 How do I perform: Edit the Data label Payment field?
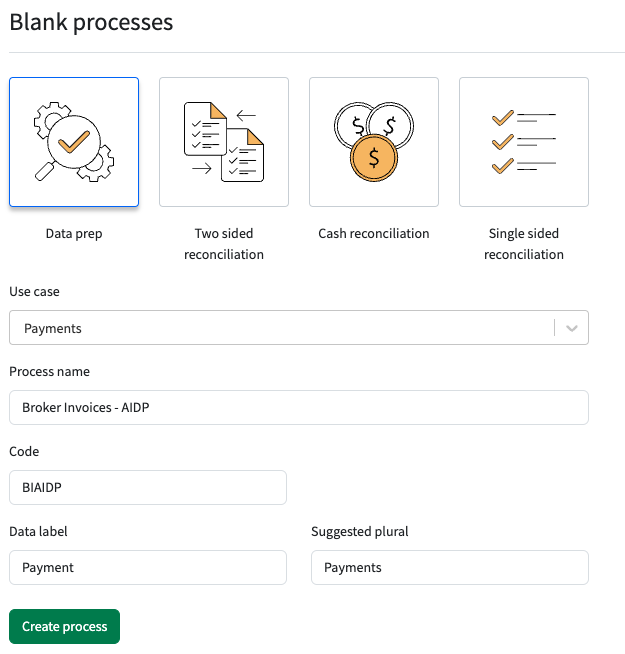coord(148,568)
